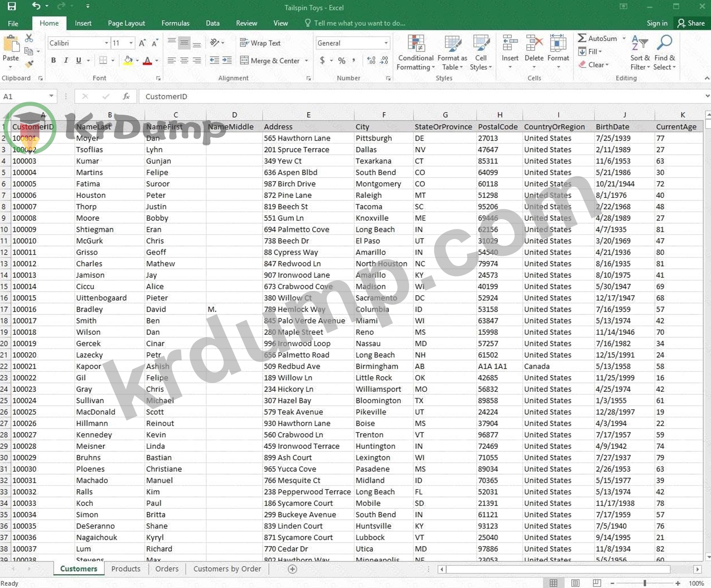Apply red Font Color
Screen dimensions: 711x588
(147, 60)
